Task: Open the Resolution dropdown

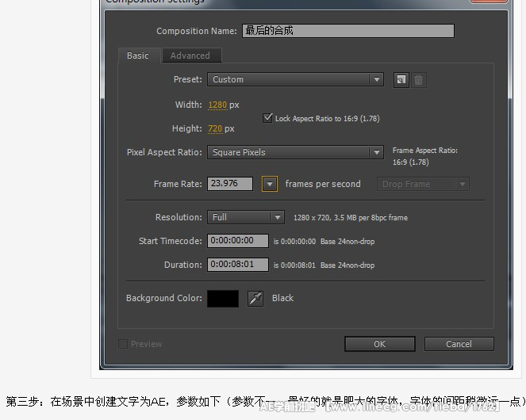Action: pyautogui.click(x=246, y=217)
